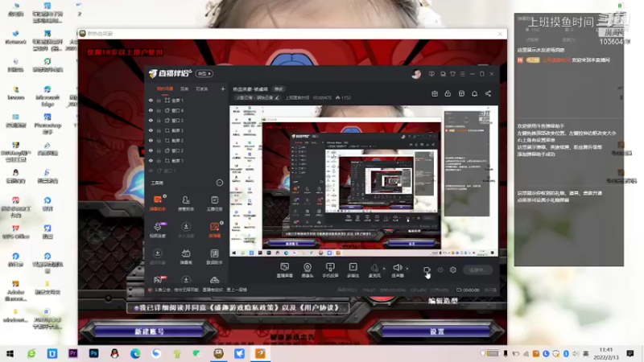Screen dimensions: 644x362
Task: Open the QQ penguin in Windows taskbar
Action: tap(114, 353)
